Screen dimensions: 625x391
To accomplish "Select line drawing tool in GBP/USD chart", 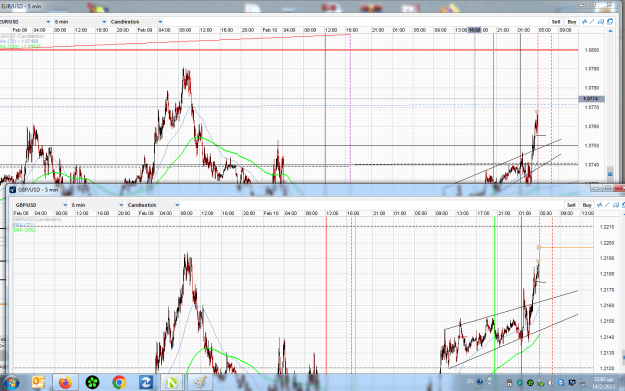I will pos(607,205).
